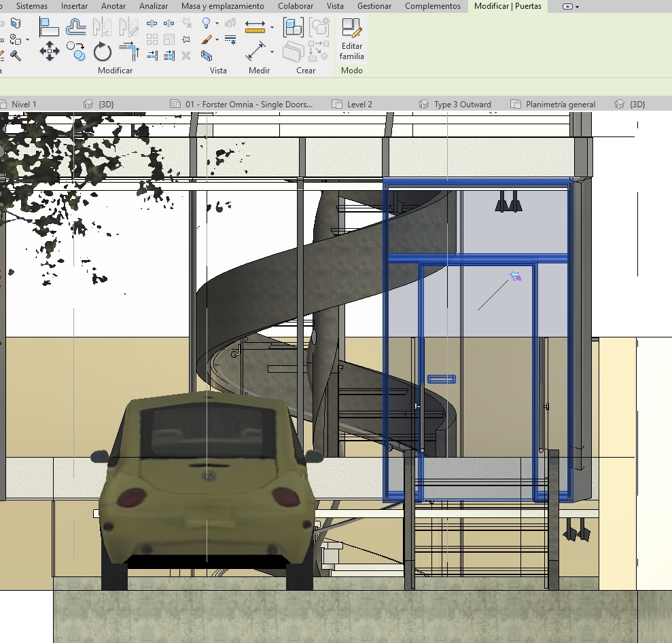Open the Paint tool dropdown arrow
Viewport: 672px width, 643px height.
(217, 40)
